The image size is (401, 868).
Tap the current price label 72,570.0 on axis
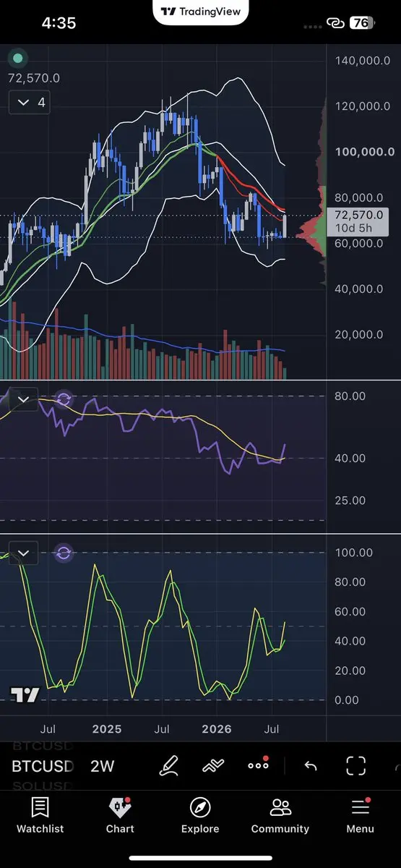click(x=359, y=215)
